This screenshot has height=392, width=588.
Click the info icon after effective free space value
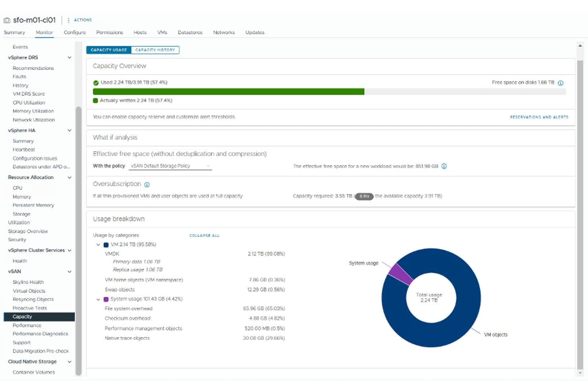[444, 166]
